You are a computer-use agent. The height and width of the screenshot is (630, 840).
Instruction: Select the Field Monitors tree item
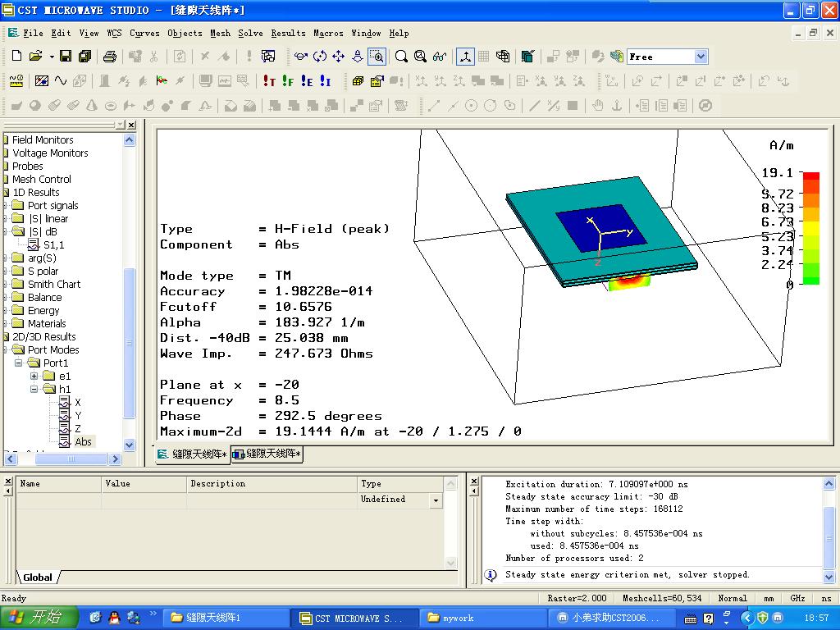point(43,139)
